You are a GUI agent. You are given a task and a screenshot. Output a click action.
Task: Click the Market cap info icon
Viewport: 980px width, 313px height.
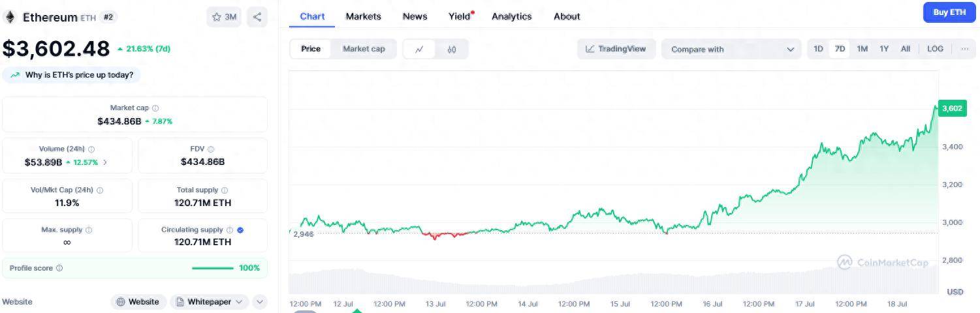pyautogui.click(x=155, y=108)
